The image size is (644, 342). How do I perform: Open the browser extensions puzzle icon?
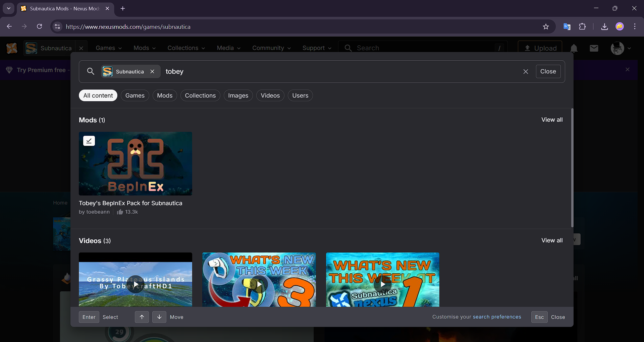coord(583,26)
